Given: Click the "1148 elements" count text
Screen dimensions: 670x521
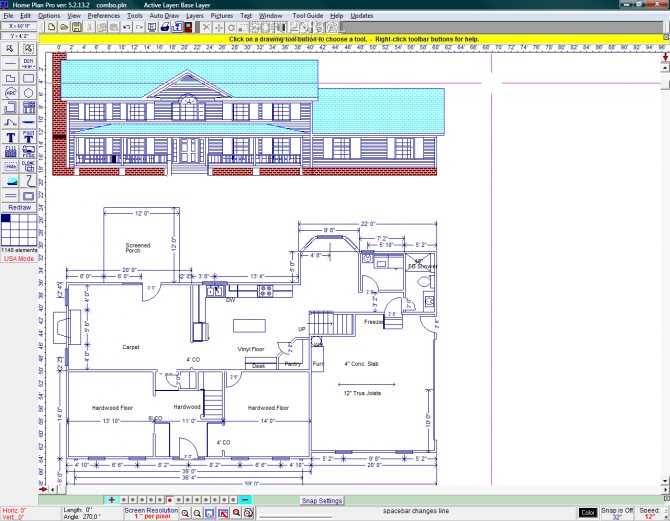Looking at the screenshot, I should [x=19, y=250].
